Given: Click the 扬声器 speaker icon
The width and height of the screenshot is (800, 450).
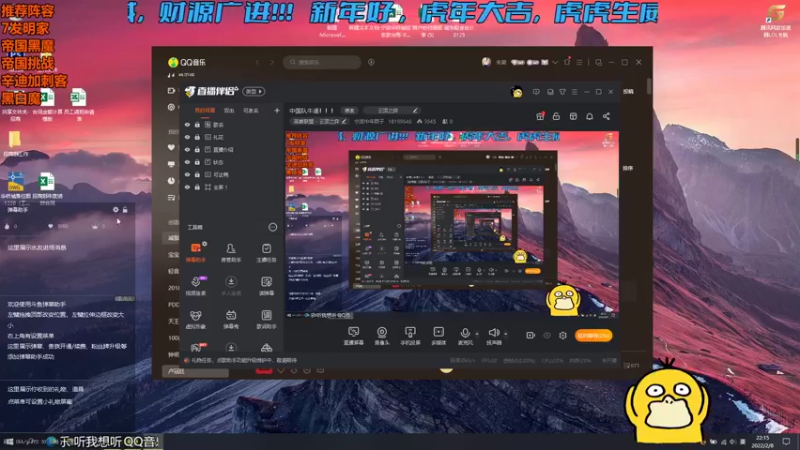Looking at the screenshot, I should pyautogui.click(x=493, y=333).
